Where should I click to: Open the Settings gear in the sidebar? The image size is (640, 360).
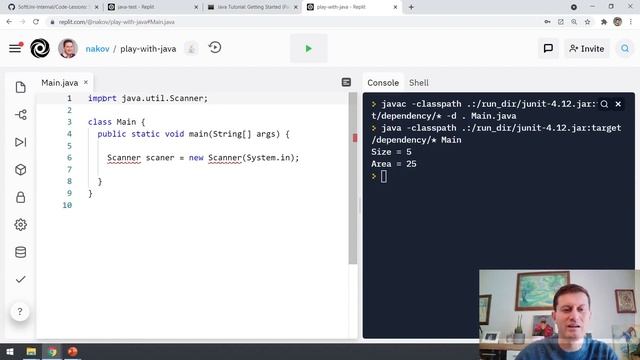20,224
